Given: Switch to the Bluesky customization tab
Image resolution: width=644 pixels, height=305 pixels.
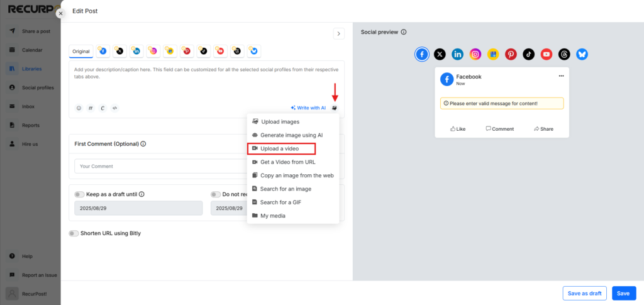Looking at the screenshot, I should (254, 52).
